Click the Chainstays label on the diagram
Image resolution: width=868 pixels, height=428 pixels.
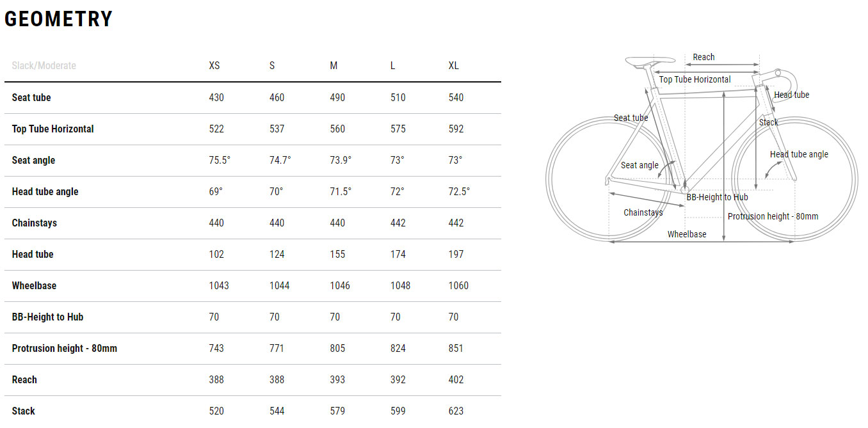tap(643, 212)
